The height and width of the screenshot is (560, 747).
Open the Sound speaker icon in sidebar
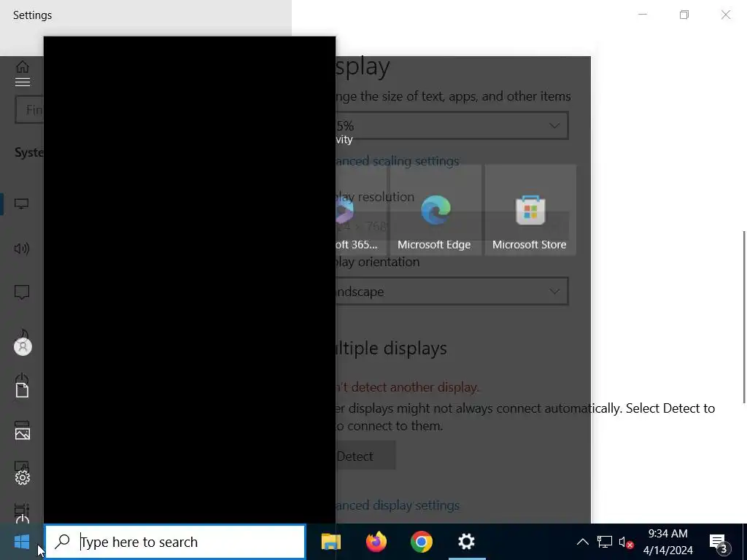coord(21,248)
